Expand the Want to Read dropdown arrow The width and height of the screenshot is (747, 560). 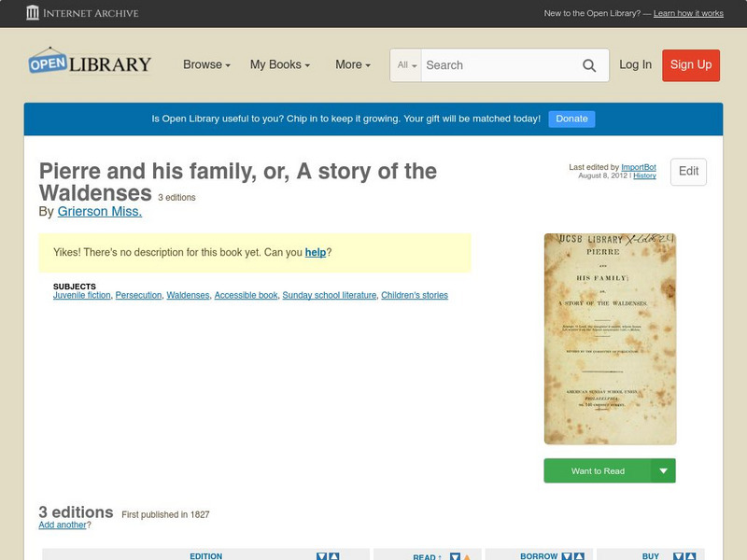pos(662,470)
